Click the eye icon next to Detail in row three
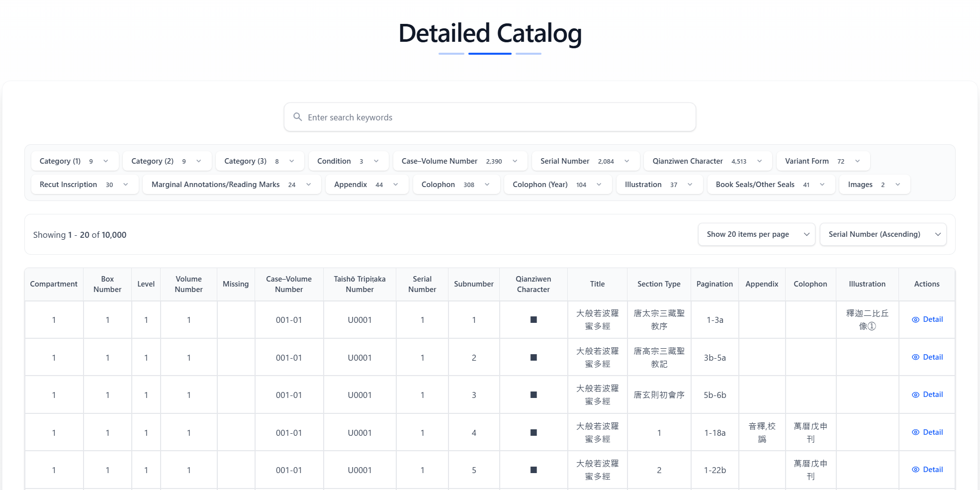Image resolution: width=980 pixels, height=490 pixels. click(915, 394)
